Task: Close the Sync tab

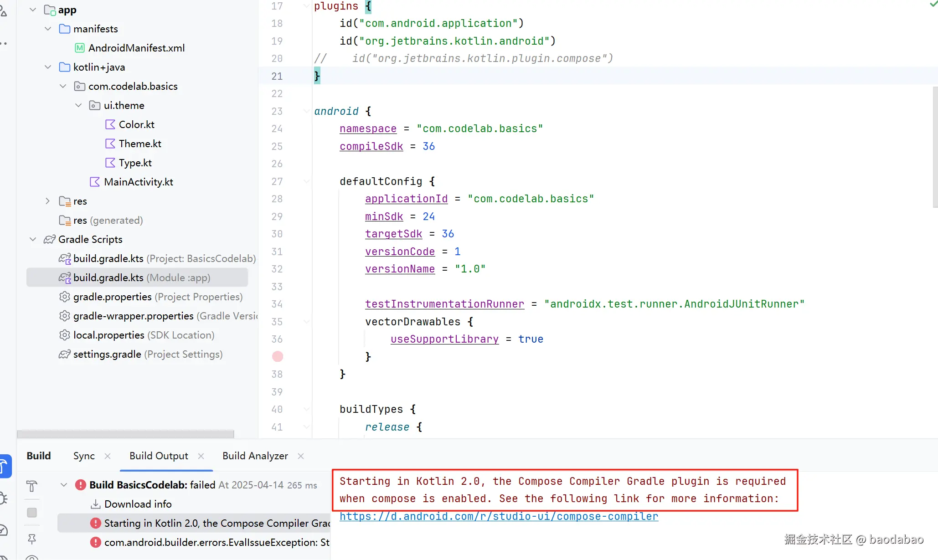Action: (108, 456)
